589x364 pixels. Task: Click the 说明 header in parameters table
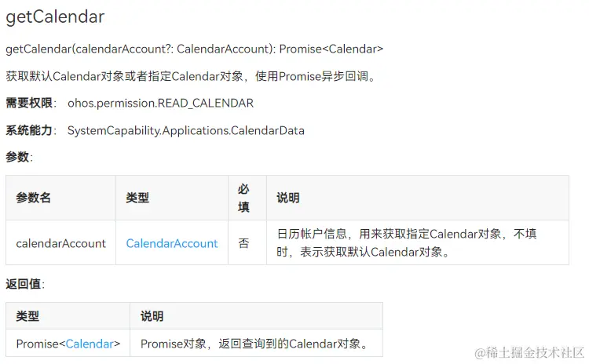[x=288, y=198]
